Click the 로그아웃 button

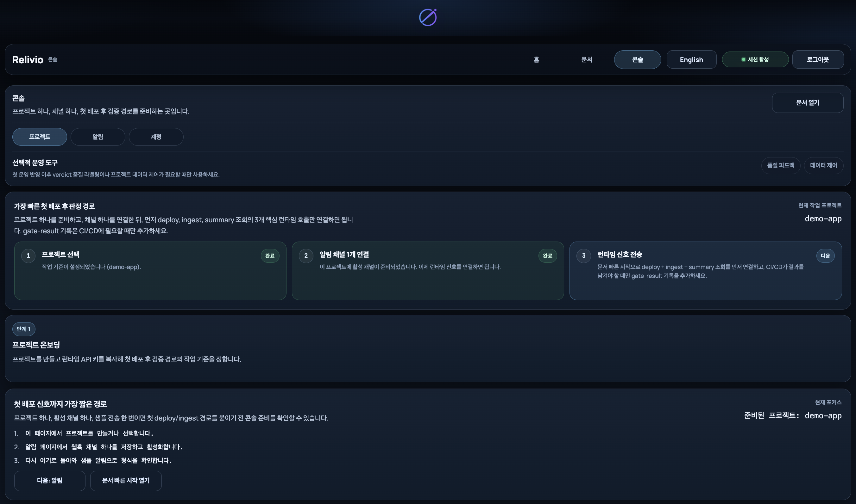coord(818,59)
